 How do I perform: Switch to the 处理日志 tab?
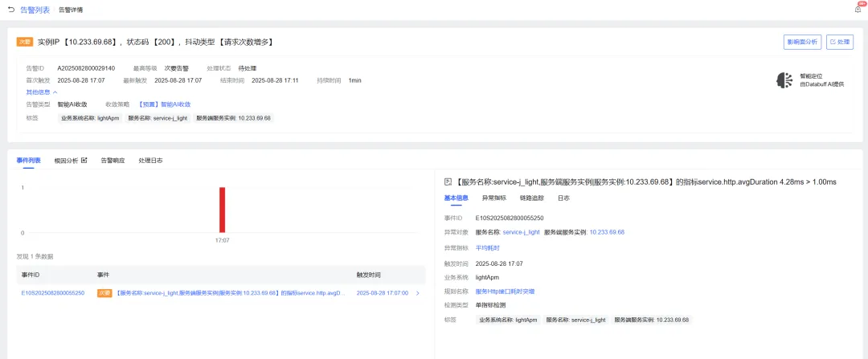pos(150,161)
